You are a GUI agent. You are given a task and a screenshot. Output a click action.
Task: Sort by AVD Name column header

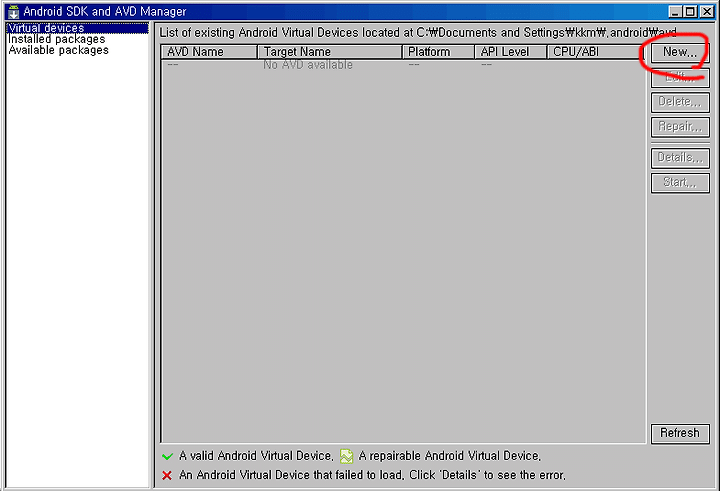coord(209,52)
